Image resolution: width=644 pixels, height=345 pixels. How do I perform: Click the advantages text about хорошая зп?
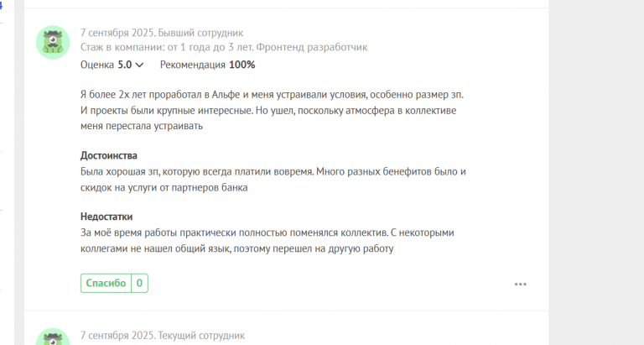273,180
